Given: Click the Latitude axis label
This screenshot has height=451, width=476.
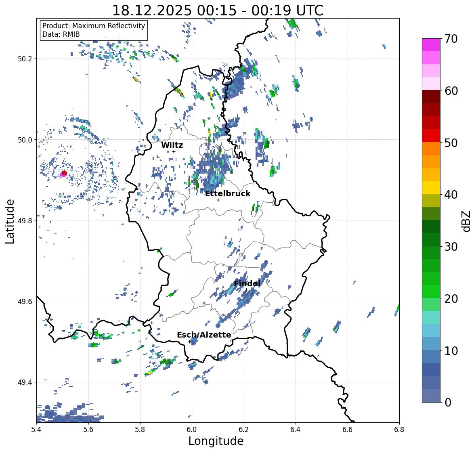Looking at the screenshot, I should coord(10,222).
